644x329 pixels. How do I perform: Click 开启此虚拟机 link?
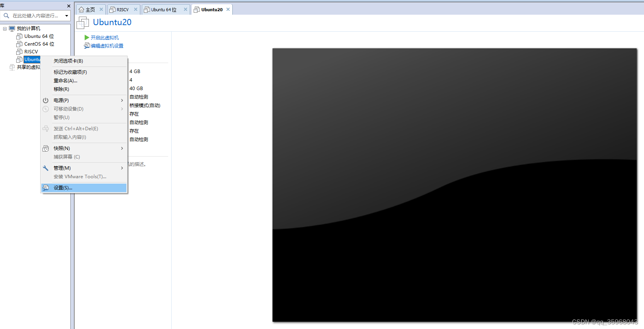pos(105,38)
